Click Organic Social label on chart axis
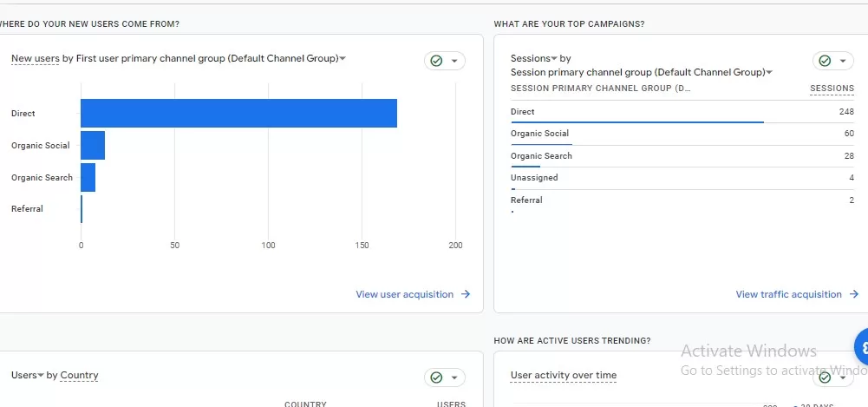 tap(41, 146)
